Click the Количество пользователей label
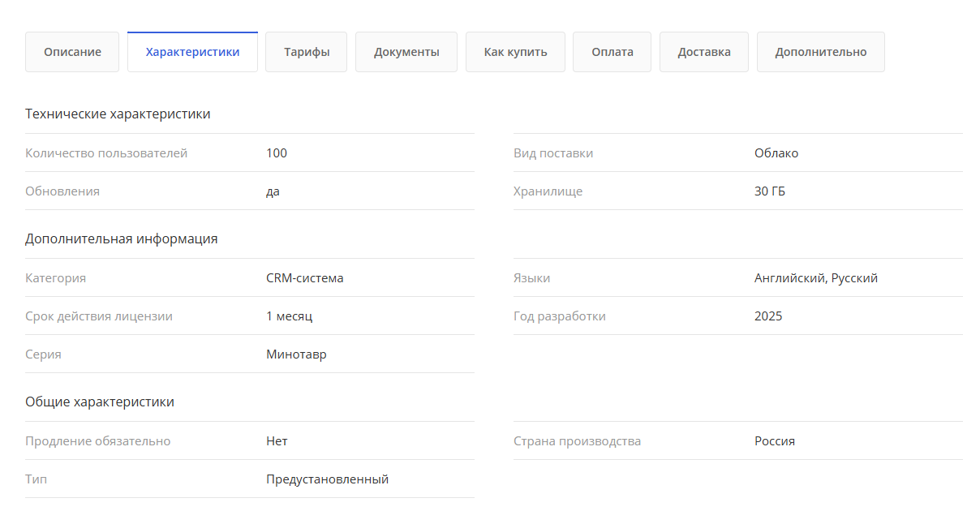The image size is (980, 524). [x=106, y=153]
